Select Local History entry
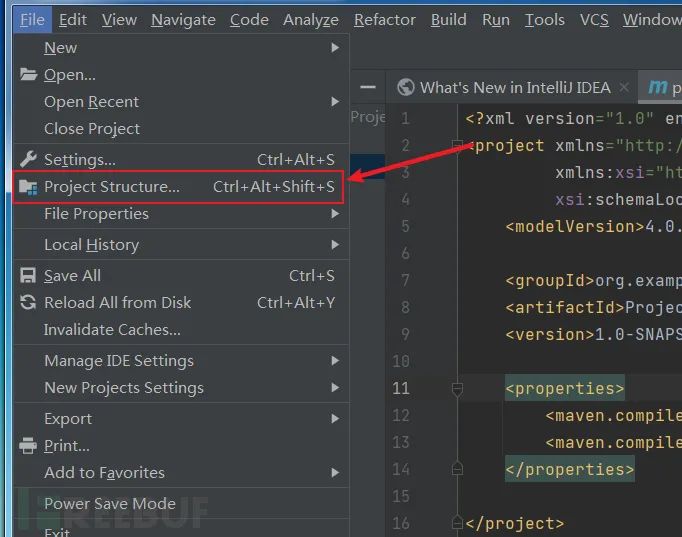682x537 pixels. tap(181, 245)
